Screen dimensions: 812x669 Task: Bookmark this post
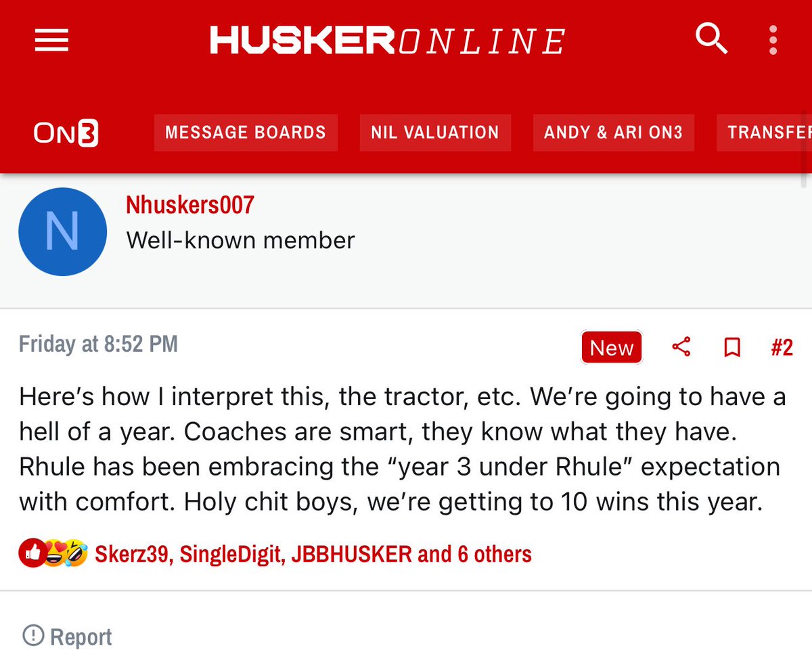coord(732,348)
